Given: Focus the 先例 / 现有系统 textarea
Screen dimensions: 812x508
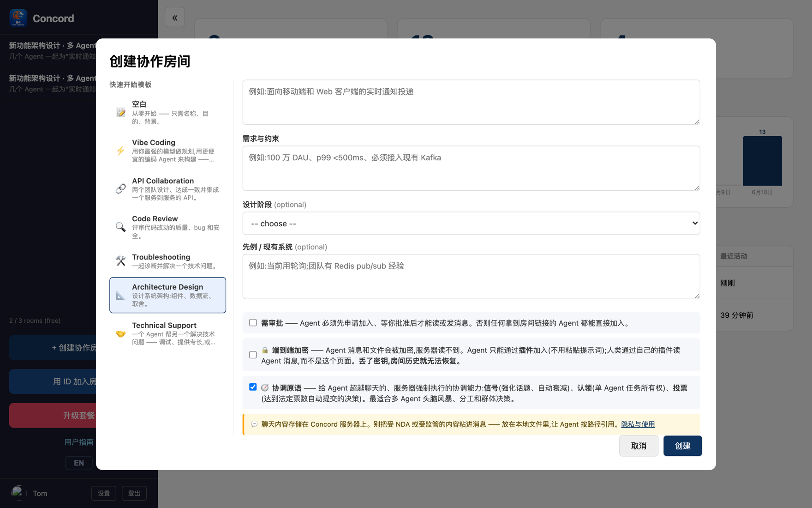Looking at the screenshot, I should [471, 276].
